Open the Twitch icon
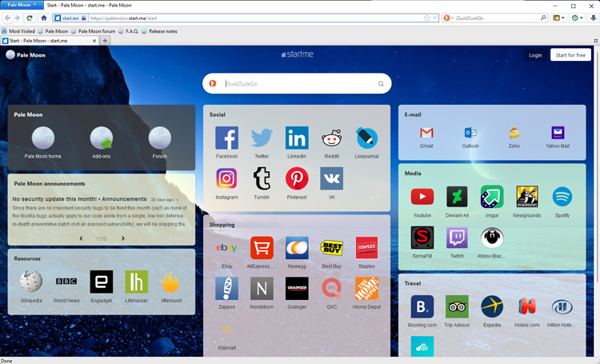600x364 pixels. [457, 238]
